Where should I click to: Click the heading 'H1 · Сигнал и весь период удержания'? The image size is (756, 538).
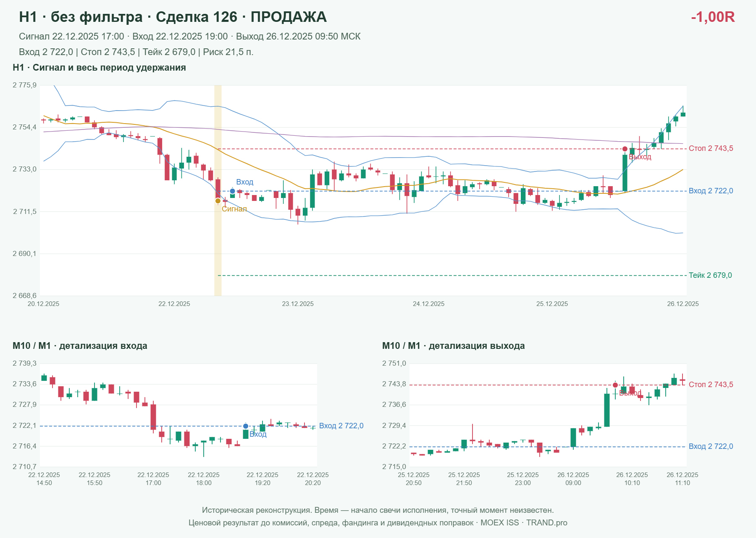99,68
